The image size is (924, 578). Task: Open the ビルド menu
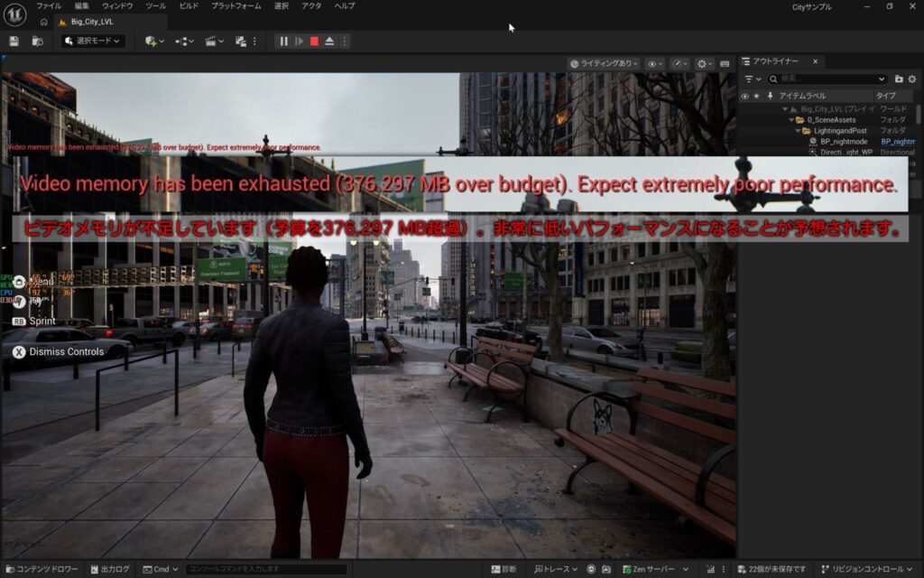189,6
